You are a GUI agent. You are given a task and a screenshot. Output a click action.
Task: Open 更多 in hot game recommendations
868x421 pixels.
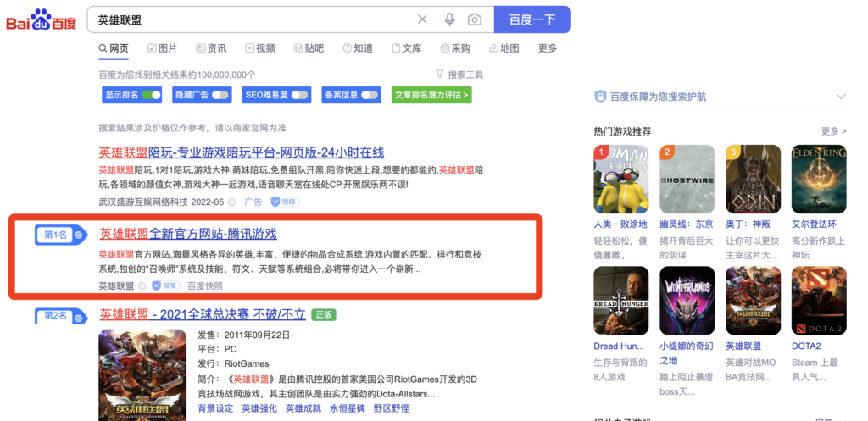(x=834, y=131)
